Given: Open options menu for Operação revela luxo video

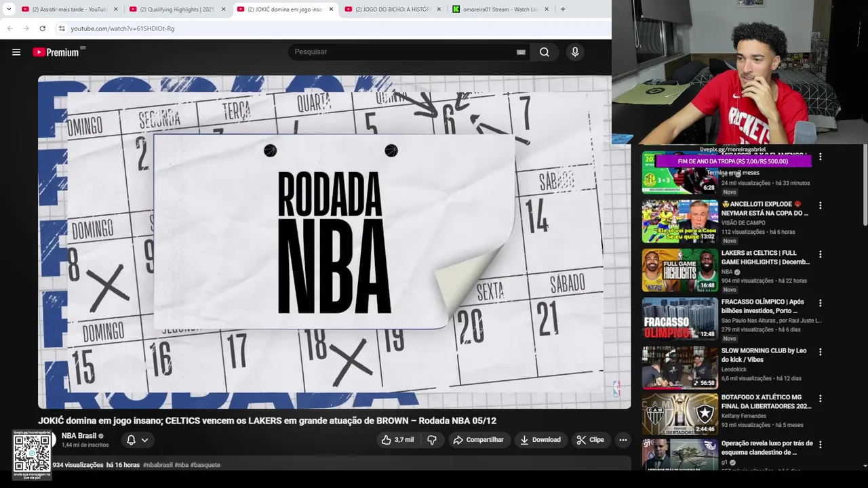Looking at the screenshot, I should (x=820, y=445).
